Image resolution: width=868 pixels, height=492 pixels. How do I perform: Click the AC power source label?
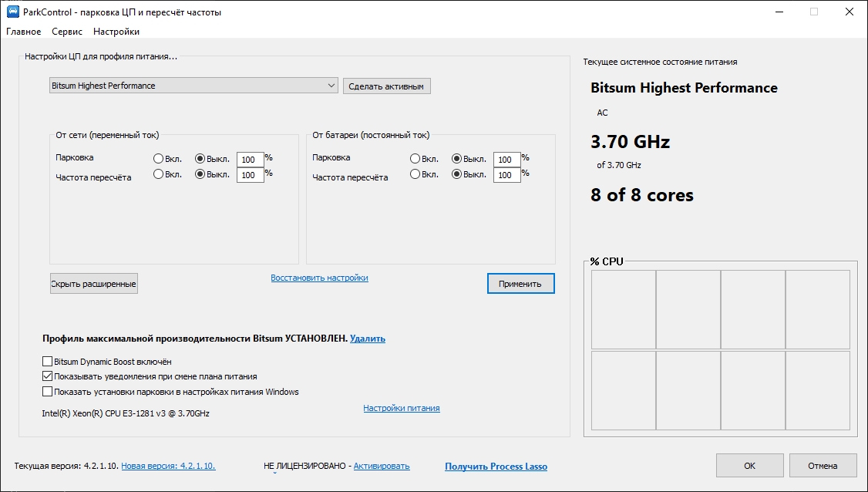[x=602, y=113]
